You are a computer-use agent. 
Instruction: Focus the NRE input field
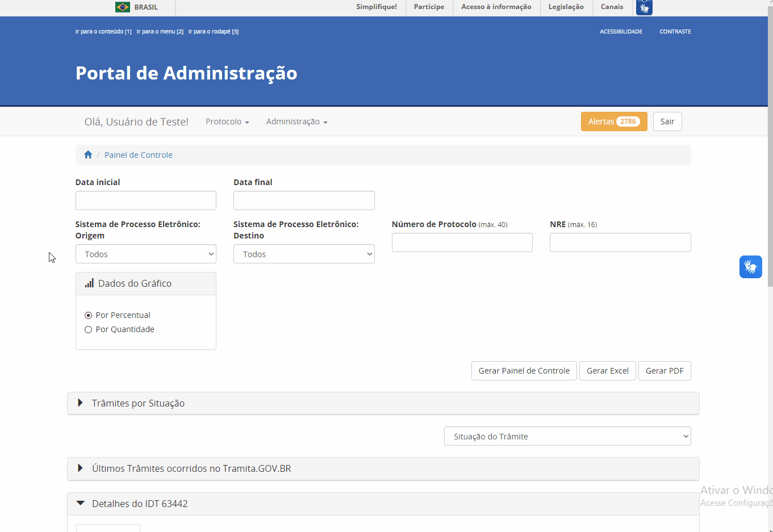(x=620, y=242)
